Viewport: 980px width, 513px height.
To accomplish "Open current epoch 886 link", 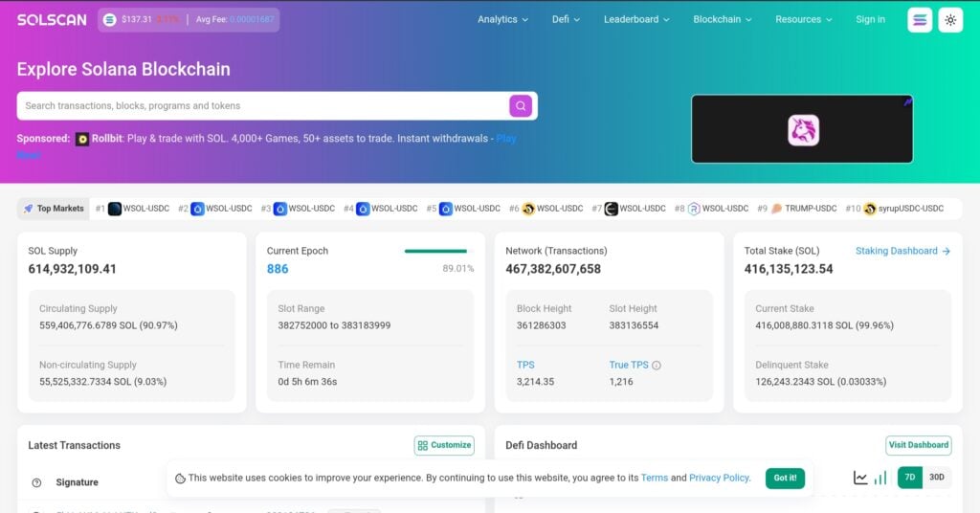I will tap(278, 269).
